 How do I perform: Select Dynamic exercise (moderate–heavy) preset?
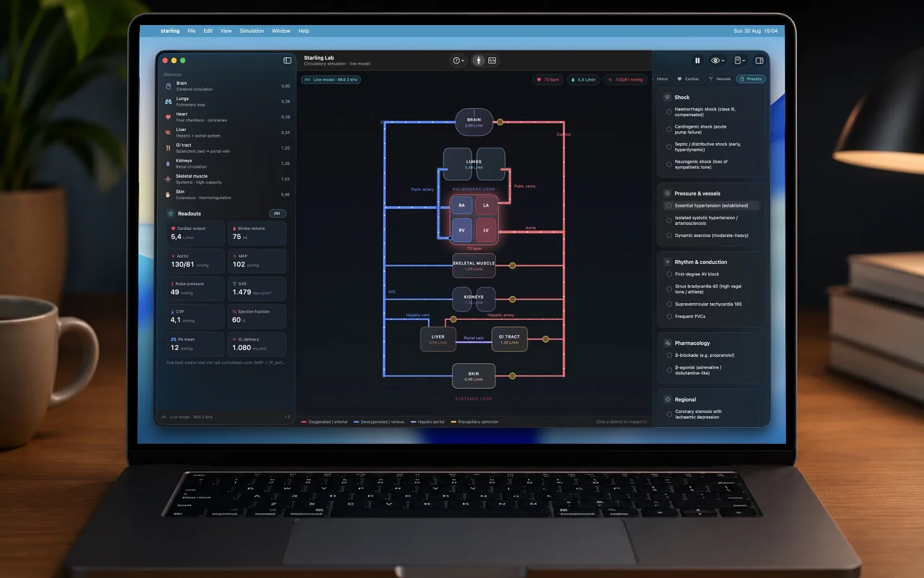pos(711,236)
